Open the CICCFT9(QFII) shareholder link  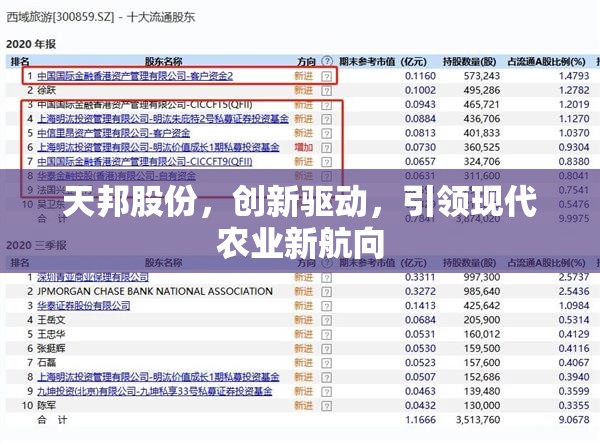(x=145, y=161)
